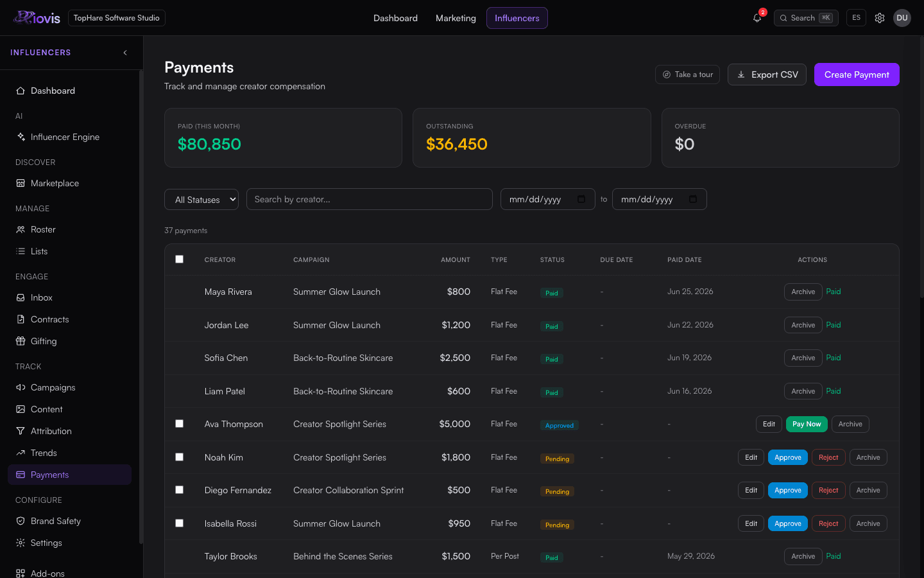
Task: Check the Isabella Rossi row checkbox
Action: pos(180,523)
